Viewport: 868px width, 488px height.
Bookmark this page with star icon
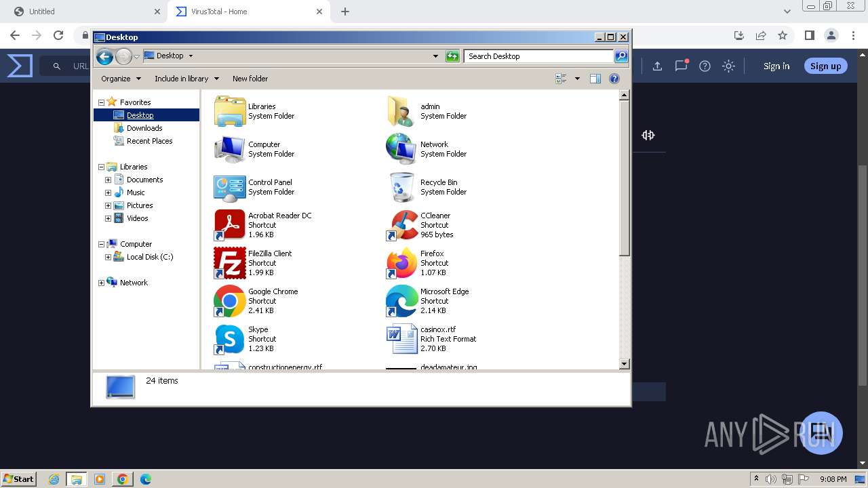[x=783, y=35]
